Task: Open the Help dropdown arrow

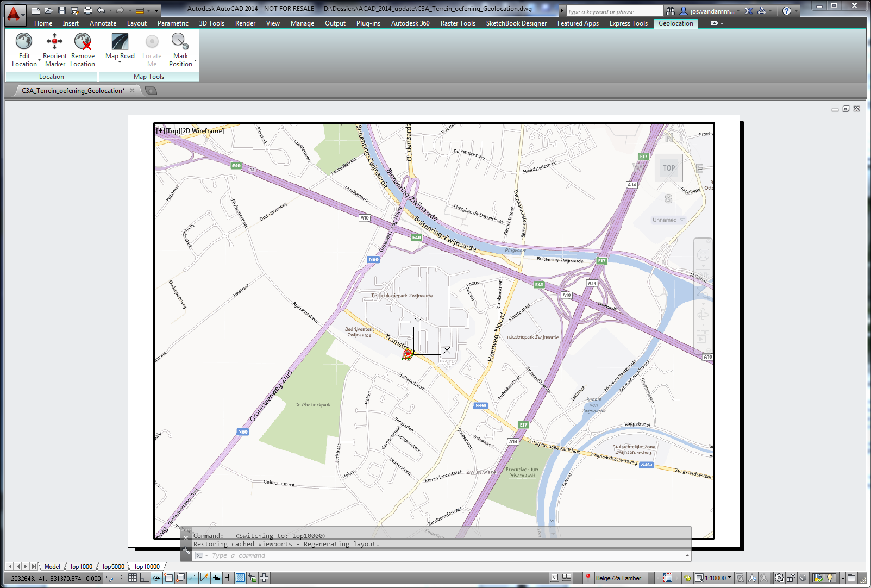Action: coord(796,11)
